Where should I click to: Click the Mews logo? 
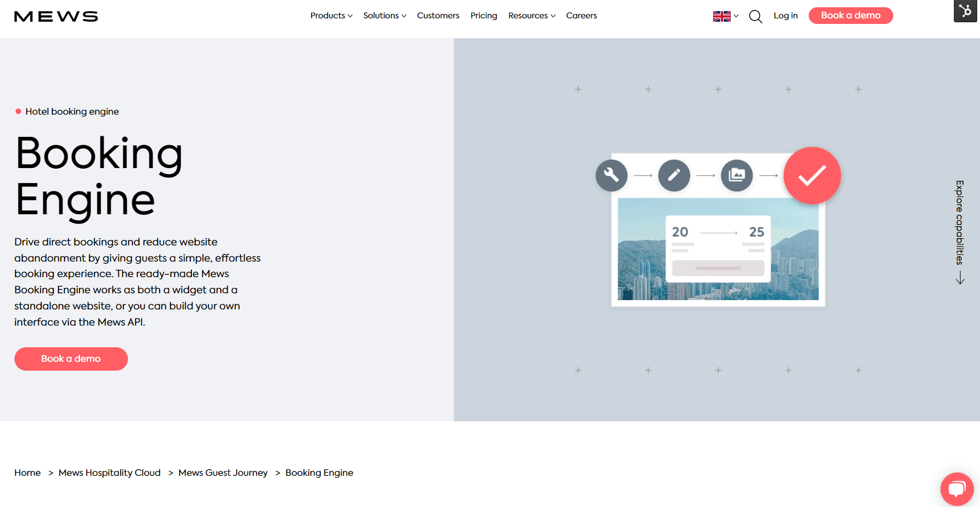click(56, 16)
